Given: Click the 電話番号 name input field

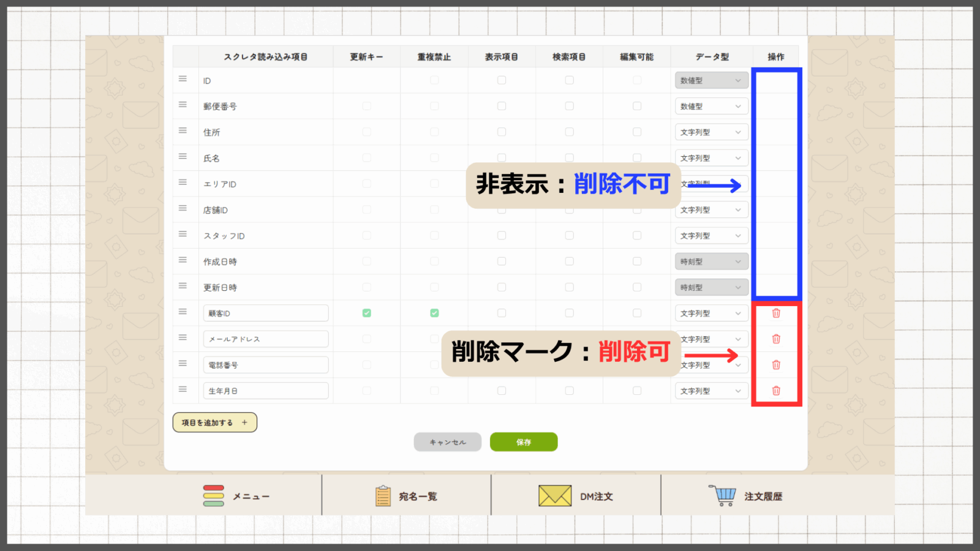Looking at the screenshot, I should tap(266, 365).
